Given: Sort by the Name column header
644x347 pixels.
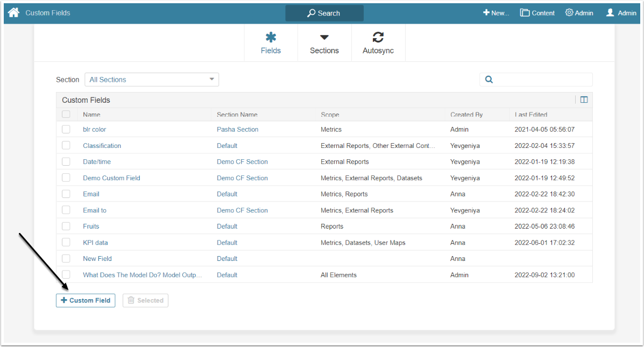Looking at the screenshot, I should (x=91, y=115).
